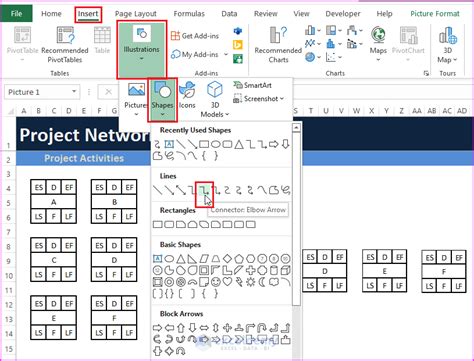
Task: Choose Quad Arrow in Block Arrows
Action: [x=227, y=328]
